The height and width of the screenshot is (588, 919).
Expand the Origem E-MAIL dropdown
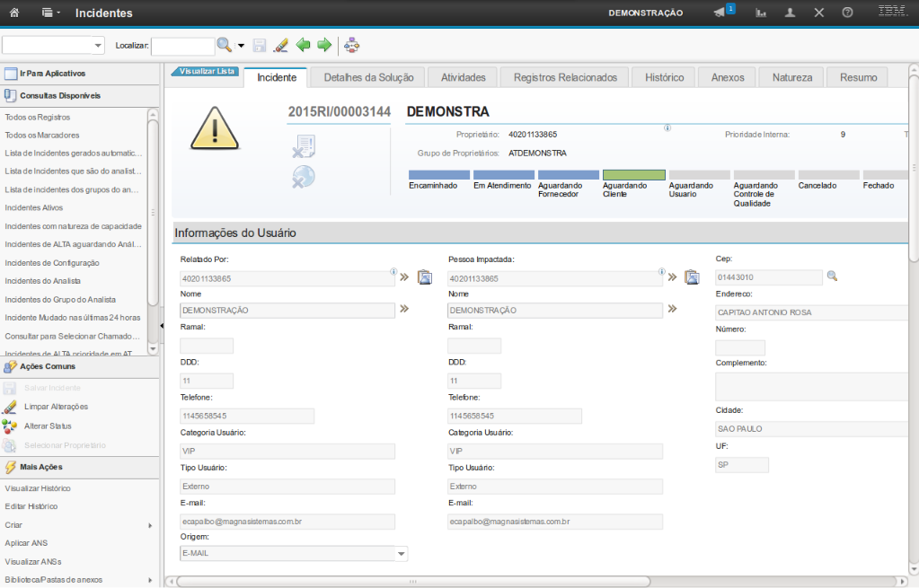[402, 554]
